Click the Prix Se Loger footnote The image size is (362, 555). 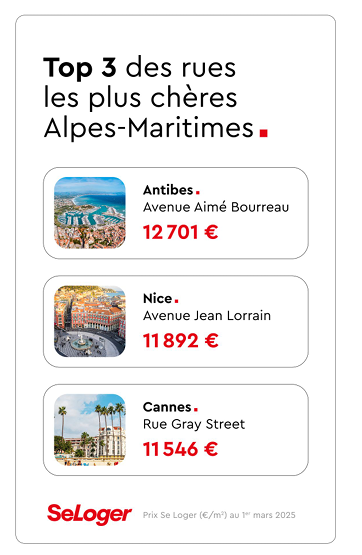pos(219,515)
